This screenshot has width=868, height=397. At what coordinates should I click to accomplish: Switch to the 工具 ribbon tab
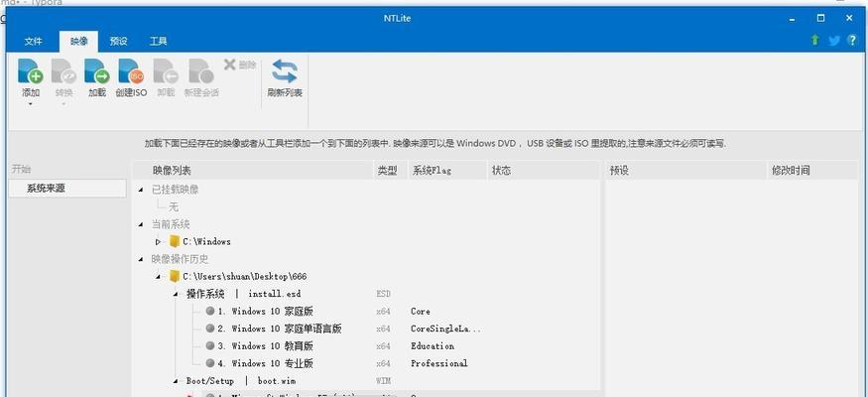click(159, 41)
